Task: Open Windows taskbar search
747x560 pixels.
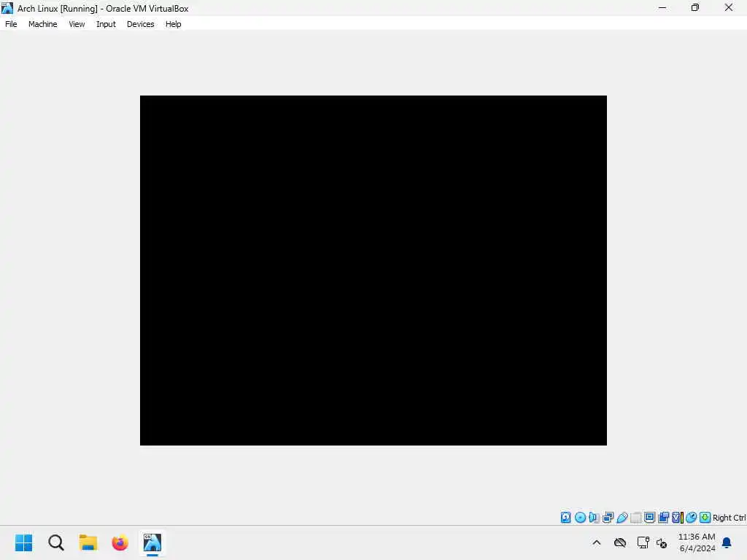Action: [x=56, y=542]
